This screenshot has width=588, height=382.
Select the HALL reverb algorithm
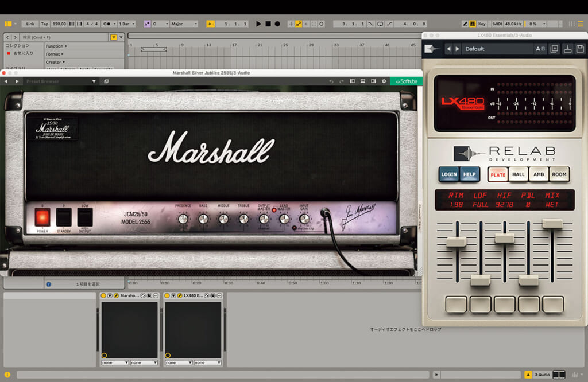pos(519,174)
